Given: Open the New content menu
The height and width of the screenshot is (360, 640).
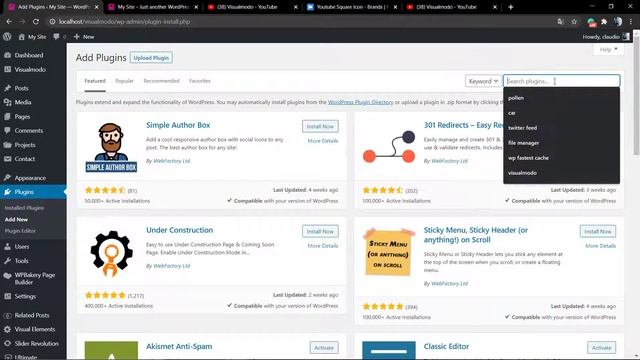Looking at the screenshot, I should pyautogui.click(x=84, y=37).
